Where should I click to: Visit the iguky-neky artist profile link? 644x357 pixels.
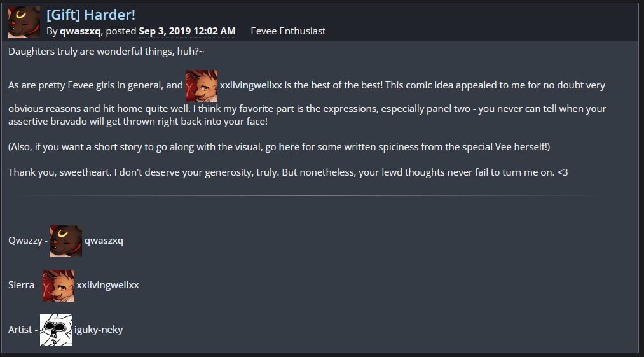click(99, 330)
